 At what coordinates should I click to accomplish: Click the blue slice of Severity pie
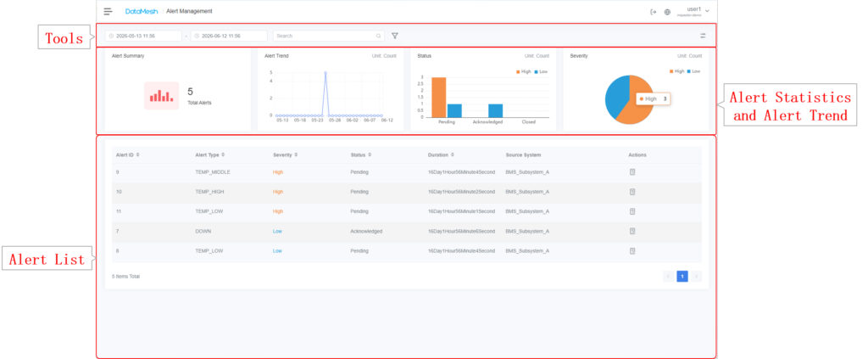616,95
